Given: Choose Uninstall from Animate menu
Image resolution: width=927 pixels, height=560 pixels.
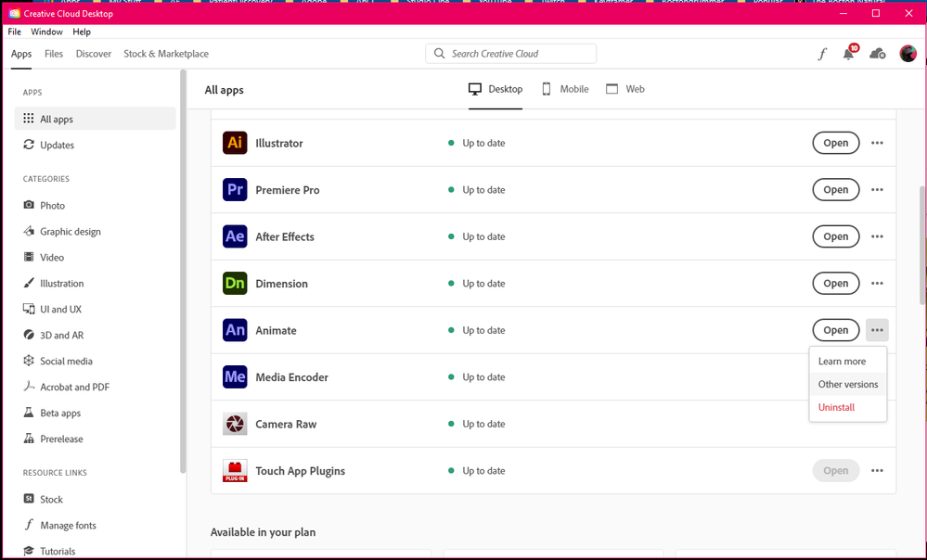Looking at the screenshot, I should tap(848, 407).
